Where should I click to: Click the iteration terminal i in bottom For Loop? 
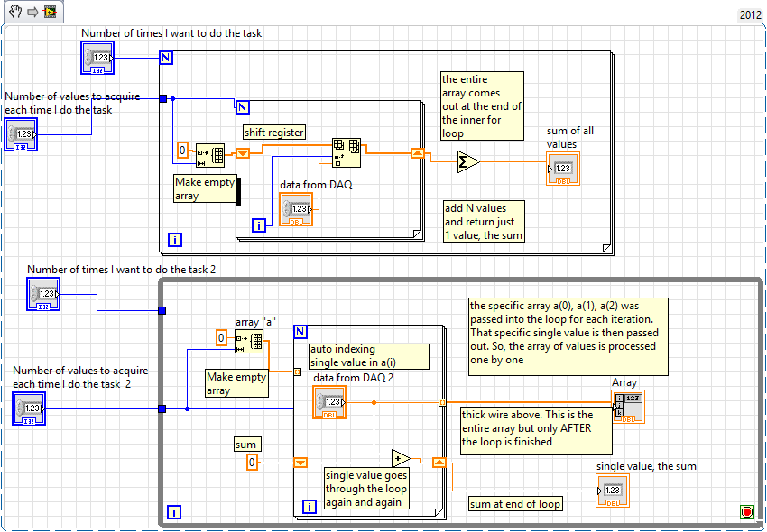coord(309,507)
